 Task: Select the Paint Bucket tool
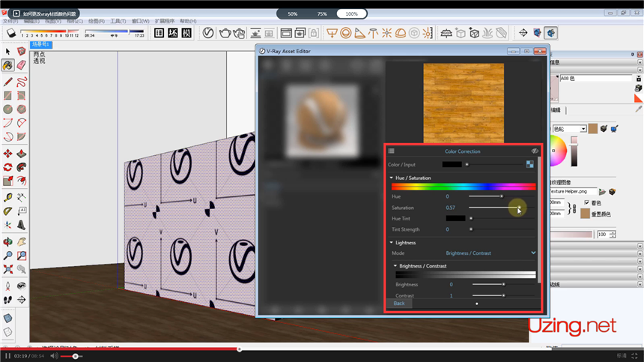tap(7, 65)
